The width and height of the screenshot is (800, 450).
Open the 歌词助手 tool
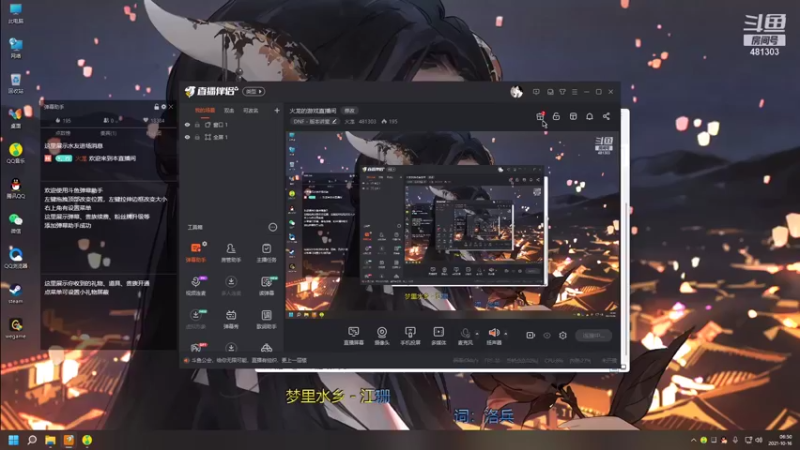click(266, 319)
